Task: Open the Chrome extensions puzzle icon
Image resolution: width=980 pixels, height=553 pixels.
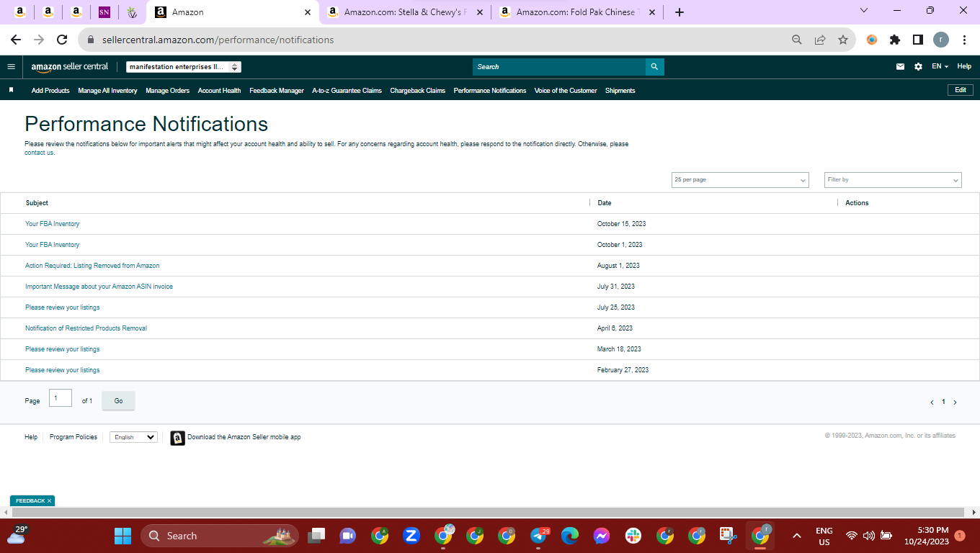Action: [x=895, y=40]
